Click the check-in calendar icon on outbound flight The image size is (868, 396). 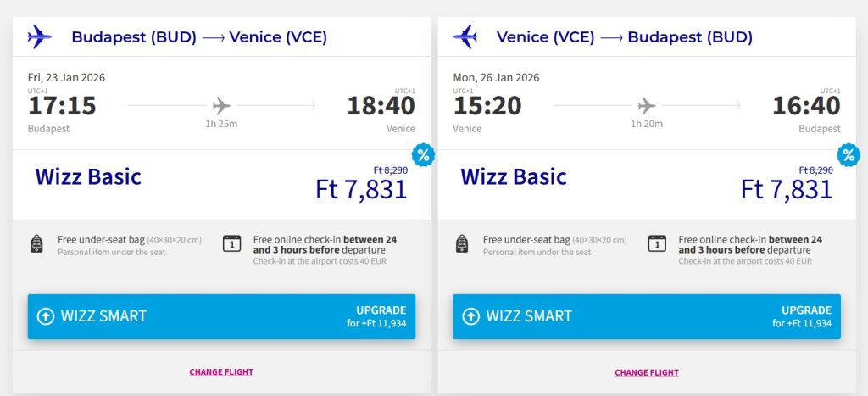[x=231, y=244]
